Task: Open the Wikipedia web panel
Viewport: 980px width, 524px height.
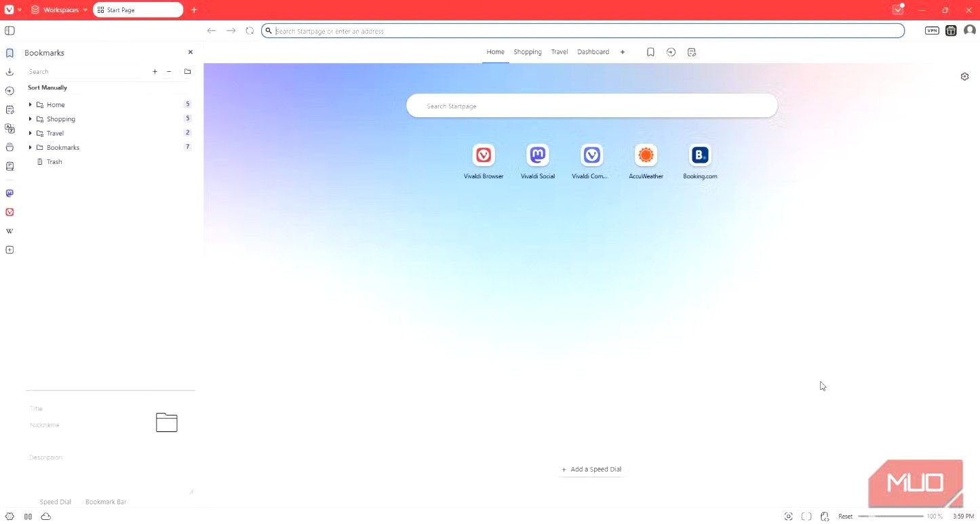Action: point(9,231)
